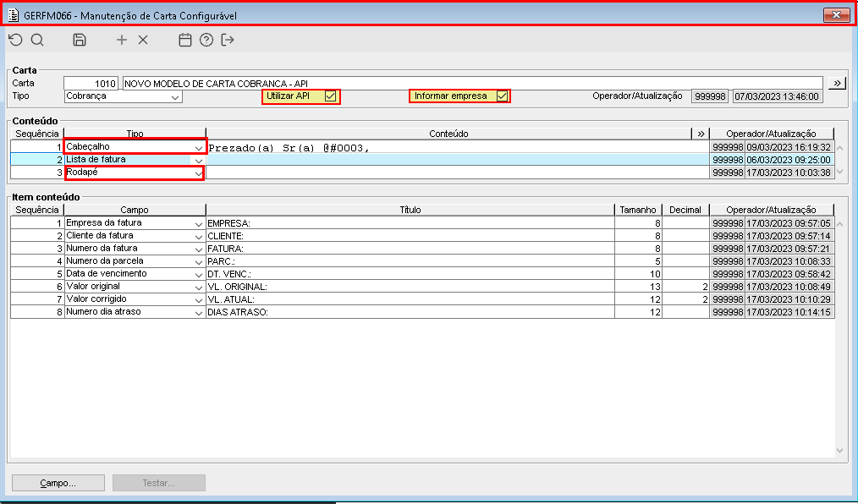
Task: Click the 'DIAS ATRASO:' title cell
Action: [x=410, y=312]
